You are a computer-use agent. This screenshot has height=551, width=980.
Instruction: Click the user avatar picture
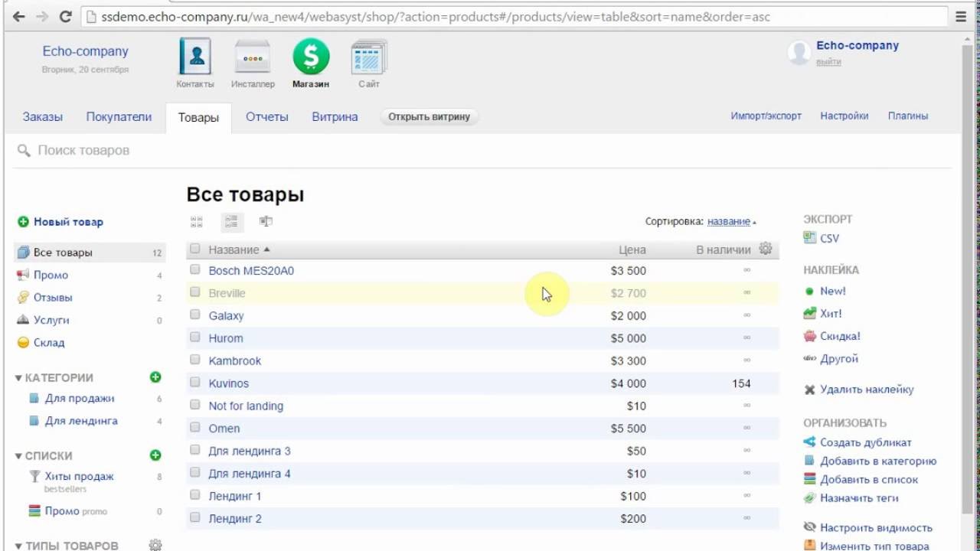[x=799, y=52]
